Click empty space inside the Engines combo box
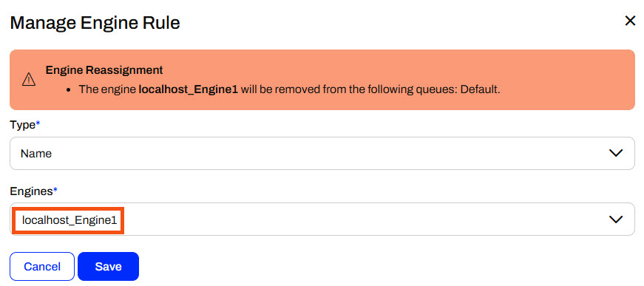The width and height of the screenshot is (644, 286). [x=362, y=219]
